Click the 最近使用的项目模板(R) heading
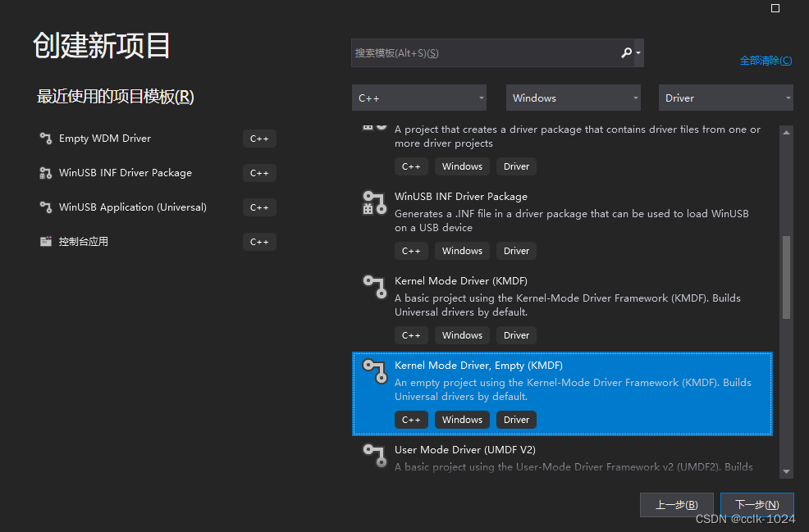809x532 pixels. click(x=115, y=97)
